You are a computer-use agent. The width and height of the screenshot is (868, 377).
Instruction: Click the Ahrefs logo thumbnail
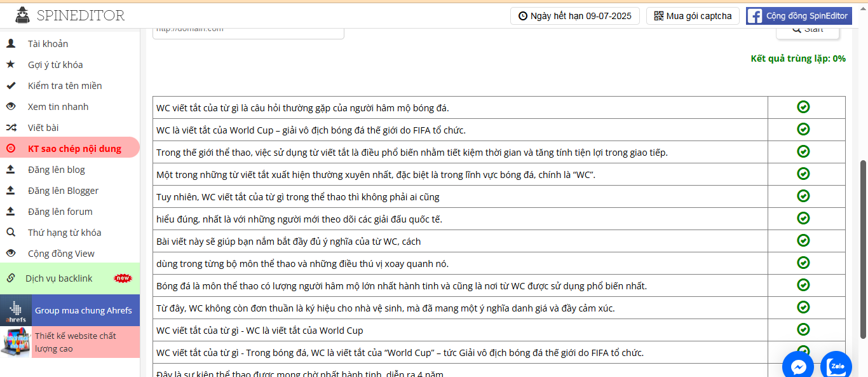pos(16,310)
